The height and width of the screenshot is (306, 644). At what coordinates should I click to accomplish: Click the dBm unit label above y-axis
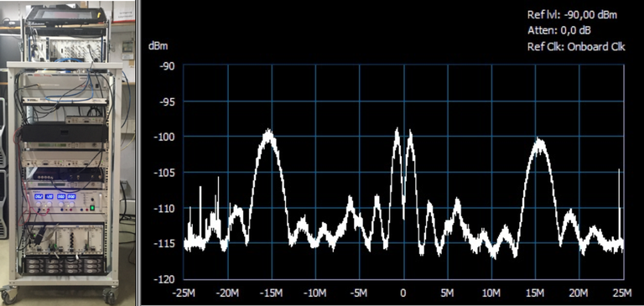click(x=158, y=46)
